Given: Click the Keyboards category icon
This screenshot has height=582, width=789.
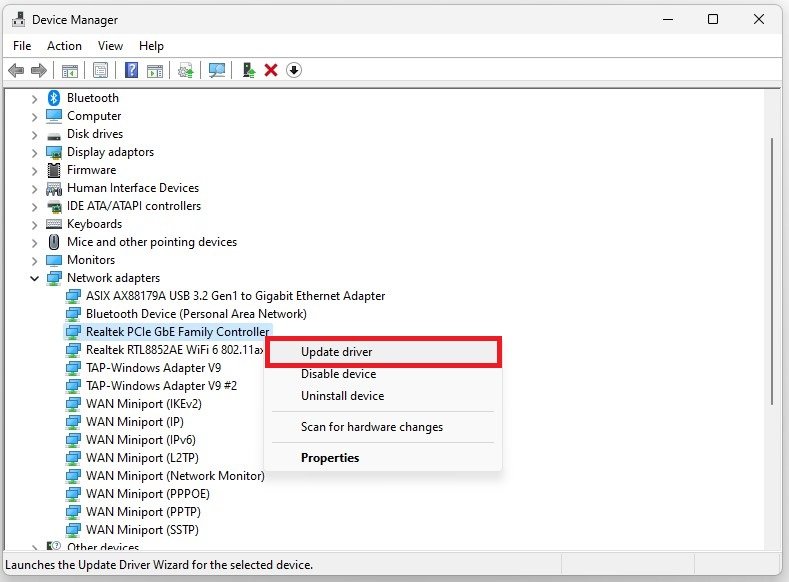Looking at the screenshot, I should coord(54,224).
